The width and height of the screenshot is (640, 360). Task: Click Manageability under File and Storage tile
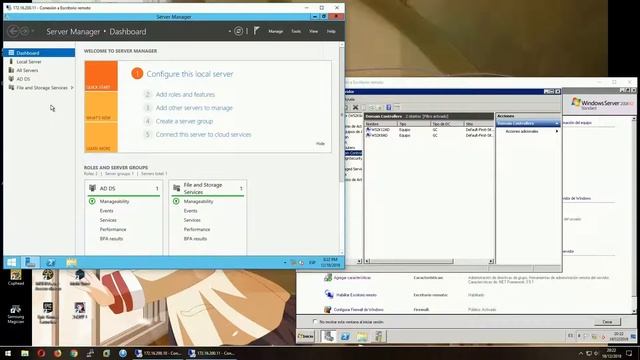pos(198,201)
